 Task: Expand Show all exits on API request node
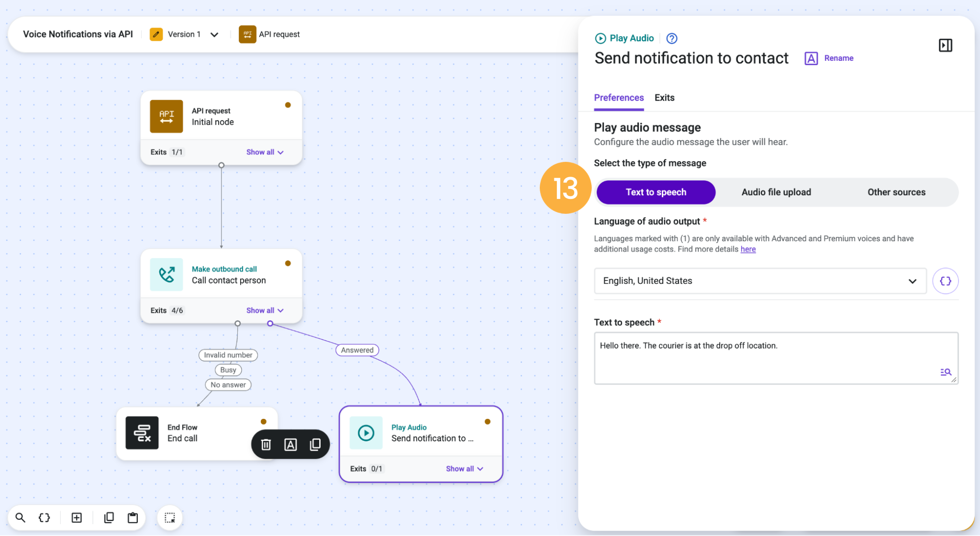click(265, 152)
